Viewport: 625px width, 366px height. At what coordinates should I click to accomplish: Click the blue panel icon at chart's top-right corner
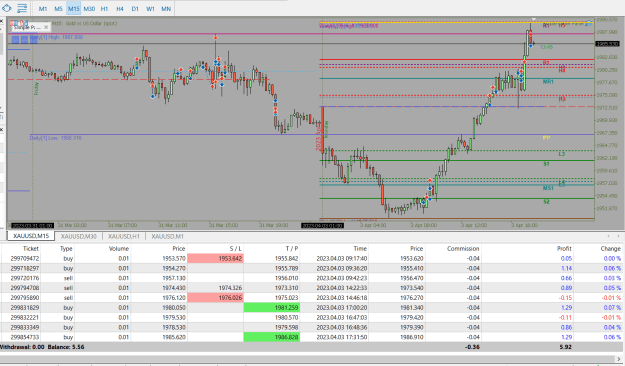589,23
